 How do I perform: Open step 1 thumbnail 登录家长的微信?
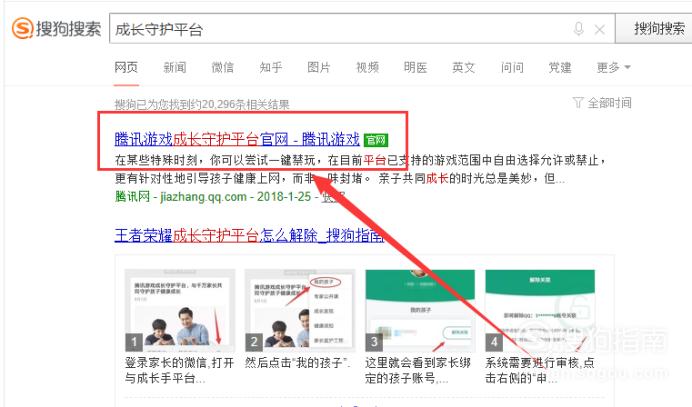[180, 310]
